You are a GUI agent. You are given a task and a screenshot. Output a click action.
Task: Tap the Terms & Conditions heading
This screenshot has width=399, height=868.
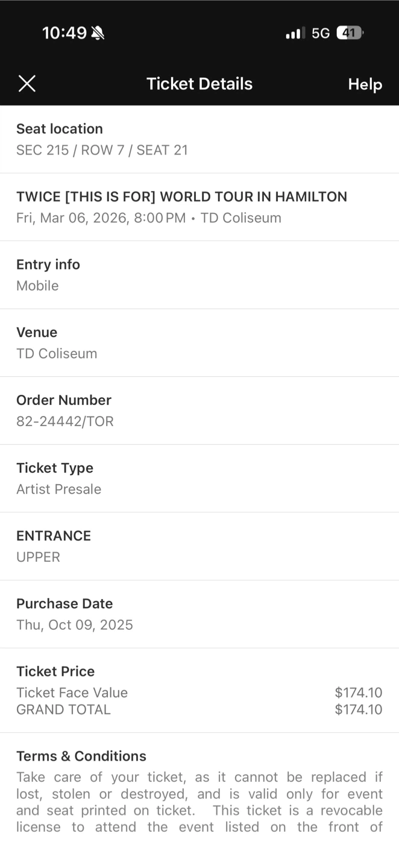pyautogui.click(x=81, y=756)
